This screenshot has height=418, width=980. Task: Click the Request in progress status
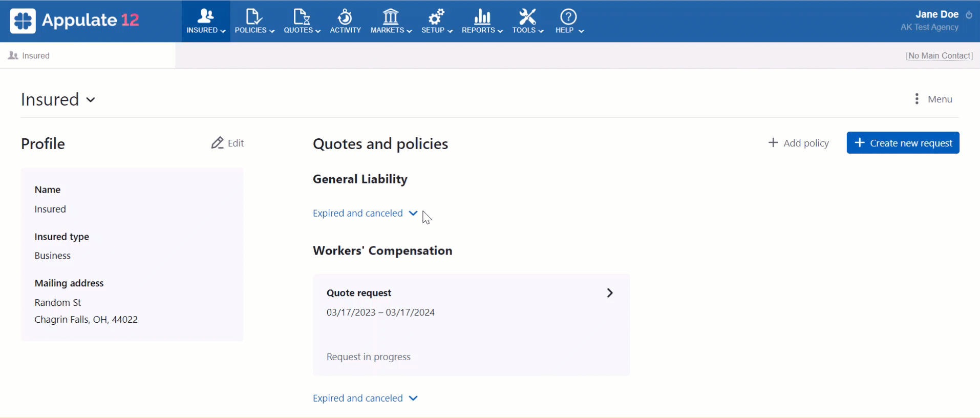(369, 357)
